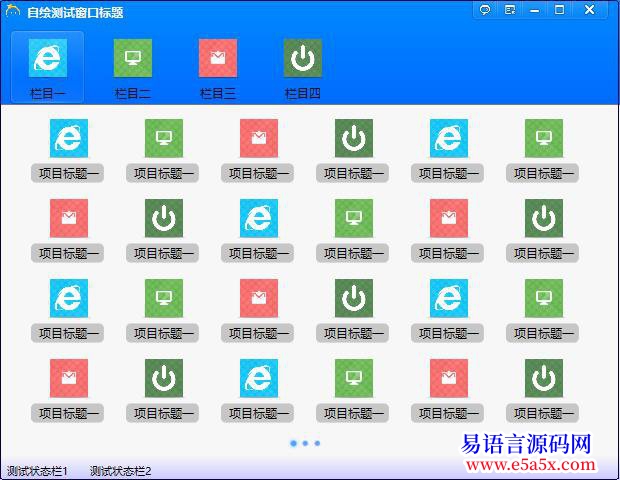Image resolution: width=620 pixels, height=480 pixels.
Task: Open the green monitor icon in second grid row
Action: pyautogui.click(x=354, y=218)
